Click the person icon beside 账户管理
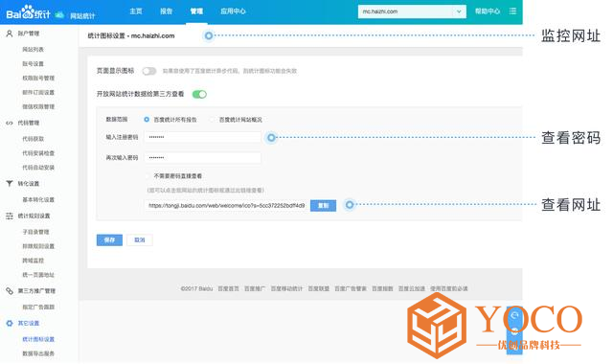 tap(10, 34)
